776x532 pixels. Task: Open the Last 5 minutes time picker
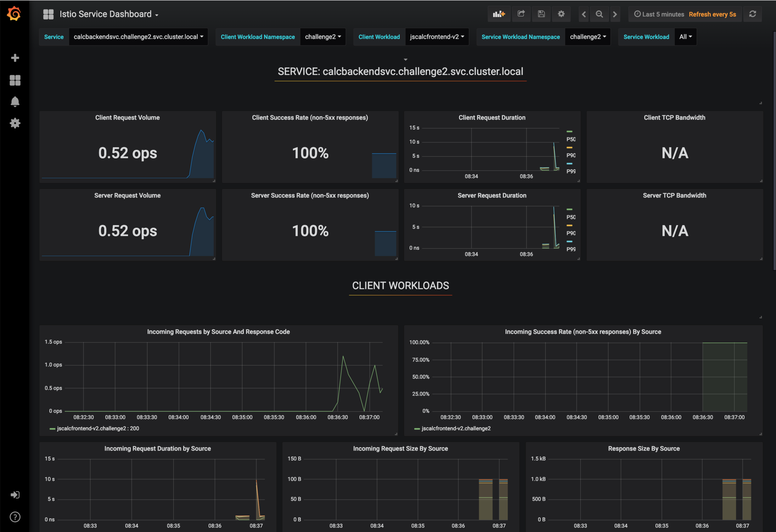tap(659, 14)
